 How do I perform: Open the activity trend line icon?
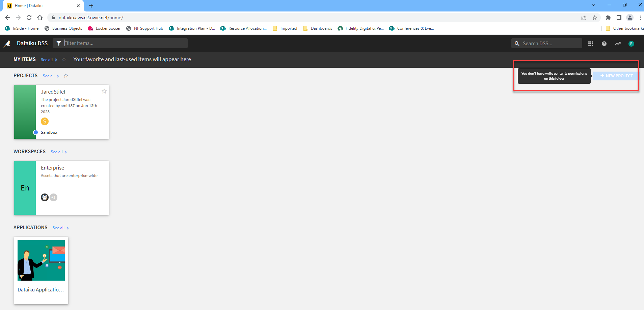(x=618, y=44)
